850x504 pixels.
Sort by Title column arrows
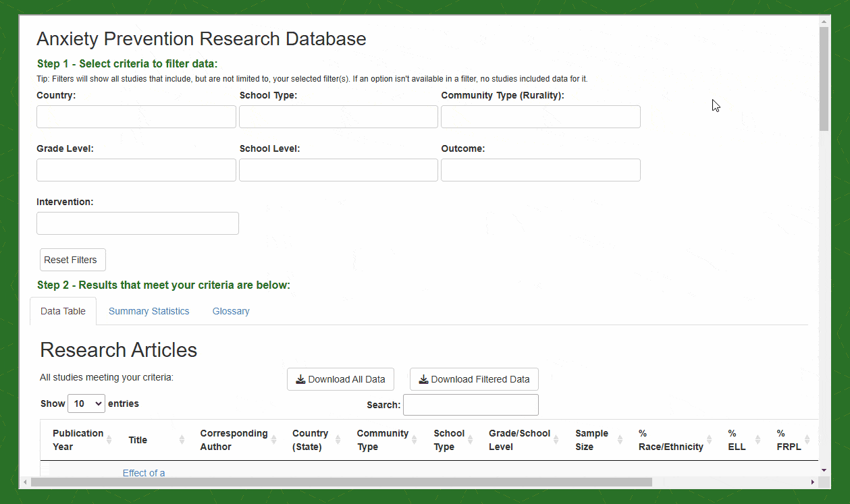[182, 440]
